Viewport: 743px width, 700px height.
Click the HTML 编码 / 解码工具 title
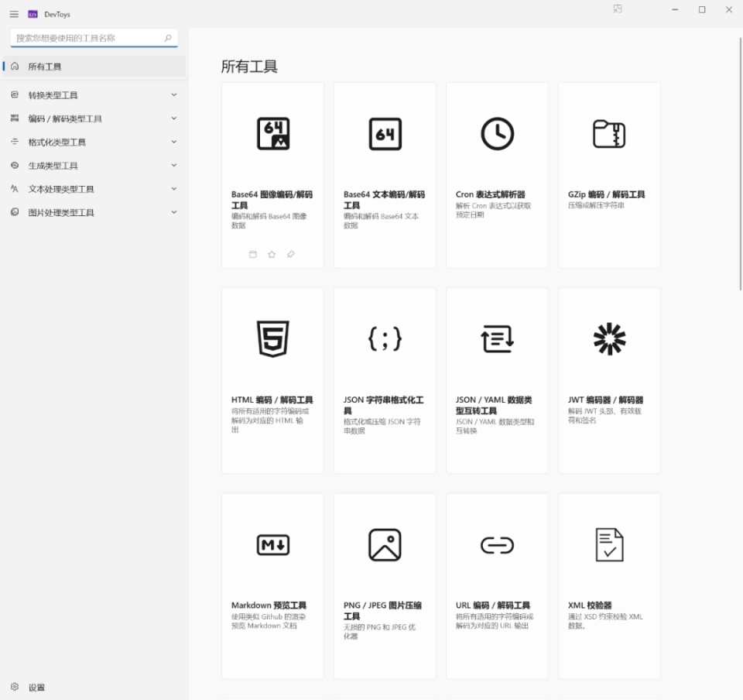[x=272, y=400]
